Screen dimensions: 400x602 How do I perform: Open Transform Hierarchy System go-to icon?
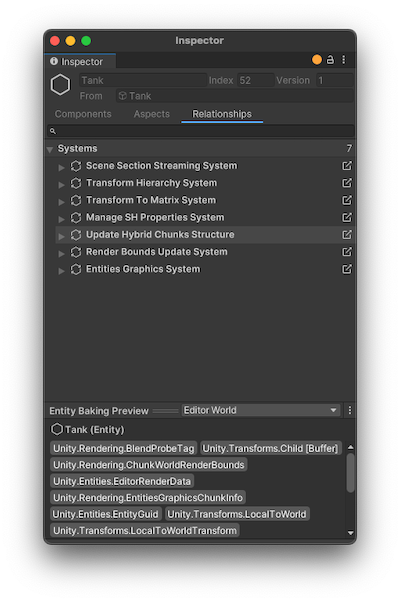tap(347, 183)
